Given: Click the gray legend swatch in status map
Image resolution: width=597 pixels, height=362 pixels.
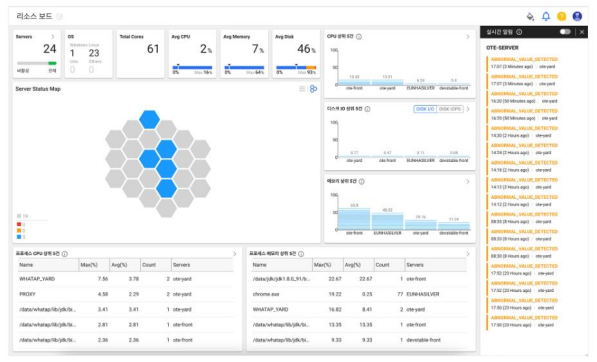Looking at the screenshot, I should (x=19, y=216).
